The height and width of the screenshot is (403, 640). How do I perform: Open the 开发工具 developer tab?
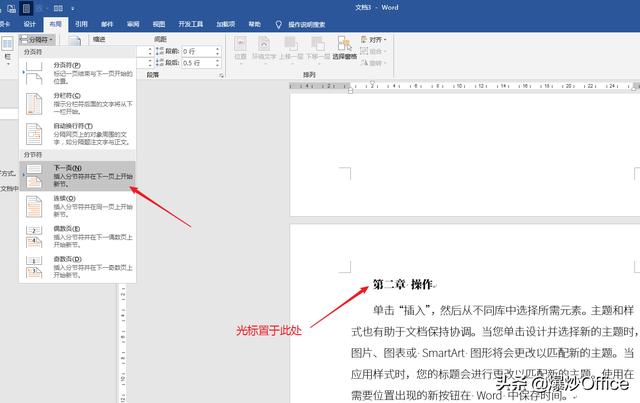coord(191,22)
